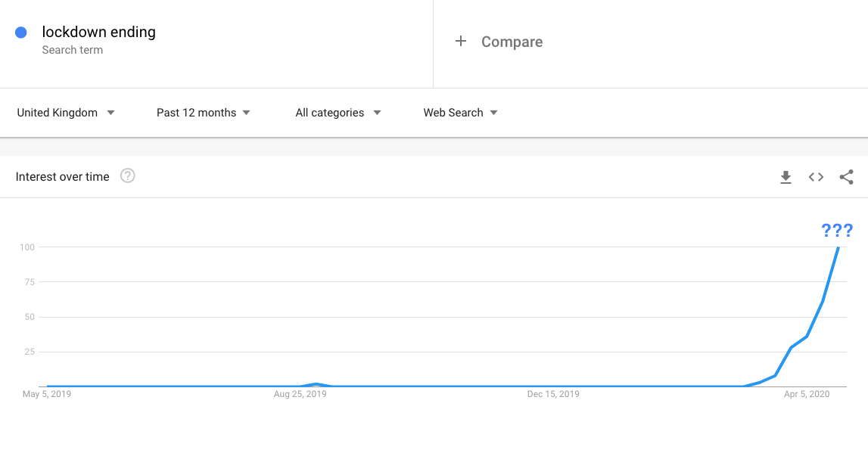The height and width of the screenshot is (450, 868).
Task: Click the Interest over time heading
Action: 62,177
